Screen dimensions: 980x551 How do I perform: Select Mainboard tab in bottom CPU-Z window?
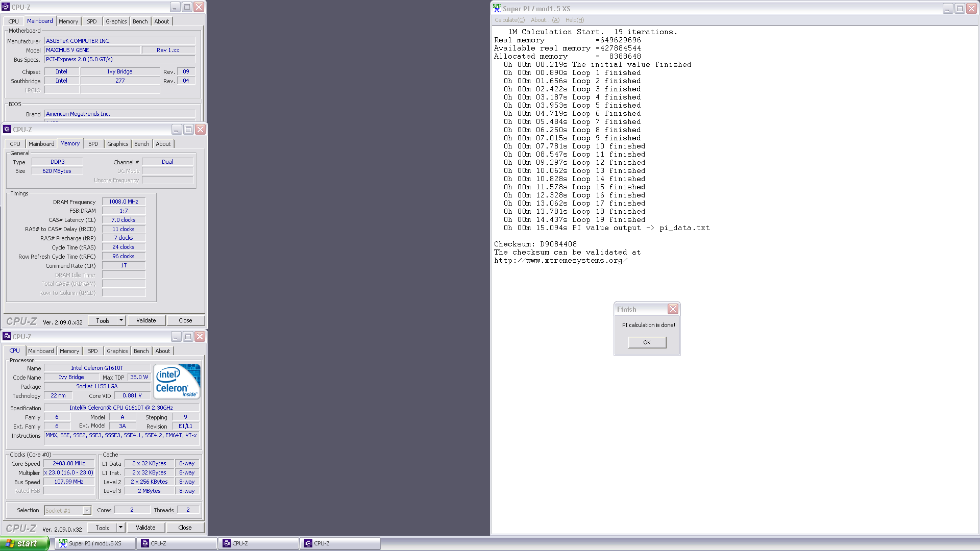pos(41,351)
